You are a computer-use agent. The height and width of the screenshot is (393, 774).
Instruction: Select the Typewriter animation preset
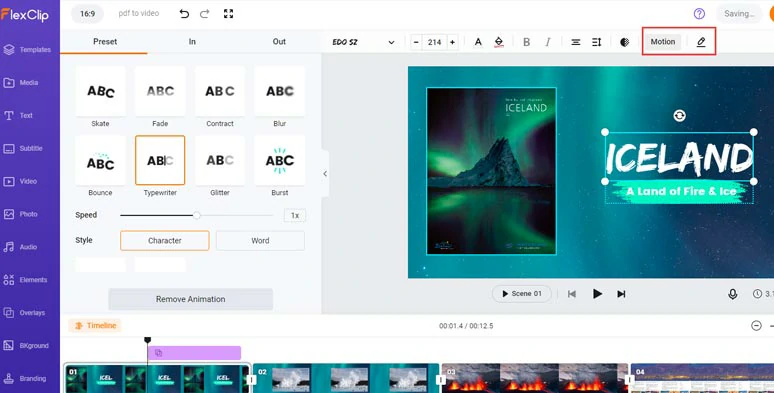pyautogui.click(x=160, y=160)
